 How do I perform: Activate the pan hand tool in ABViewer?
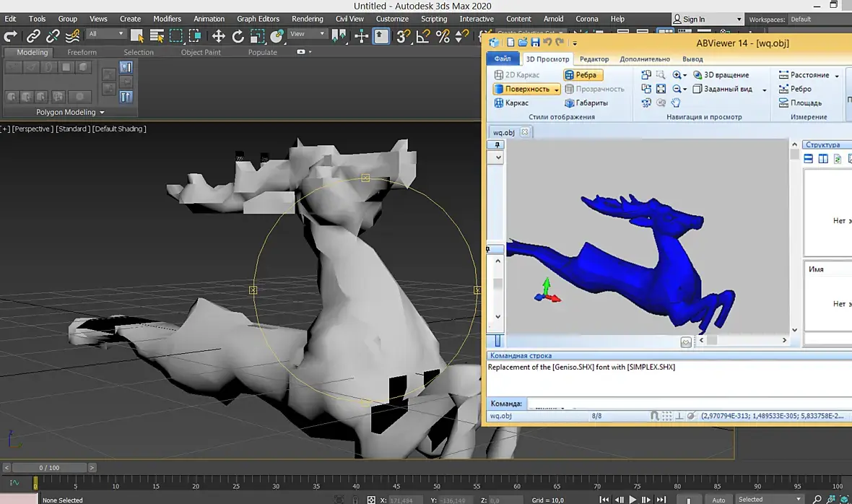click(x=676, y=103)
